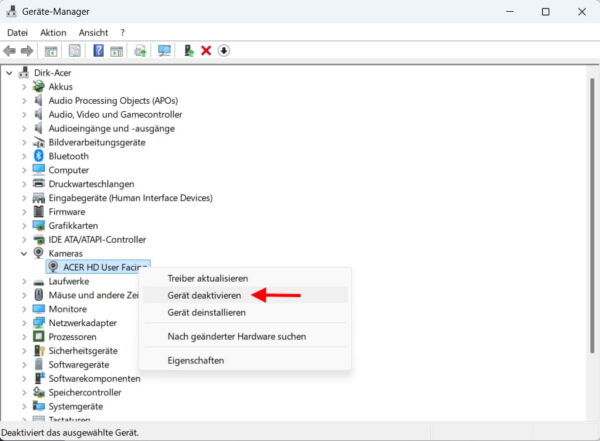Image resolution: width=600 pixels, height=441 pixels.
Task: Expand the Akkus category chevron
Action: click(x=24, y=87)
